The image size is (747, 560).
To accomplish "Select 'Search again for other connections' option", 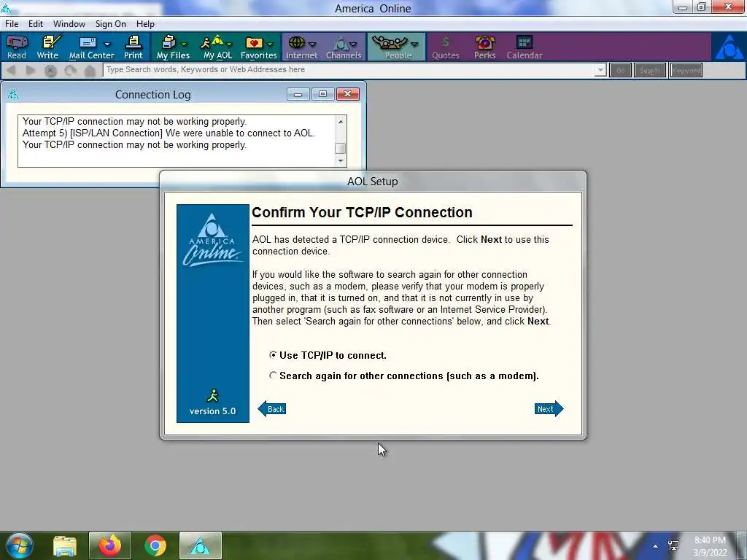I will click(x=273, y=376).
